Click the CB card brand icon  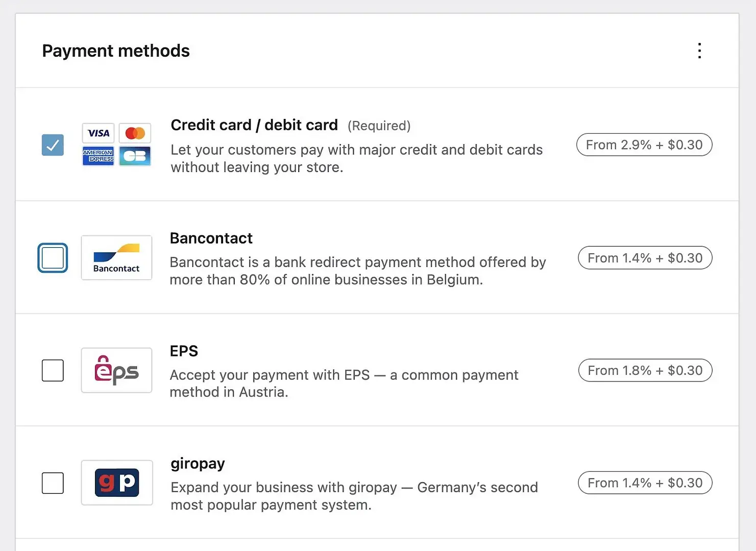[x=135, y=156]
